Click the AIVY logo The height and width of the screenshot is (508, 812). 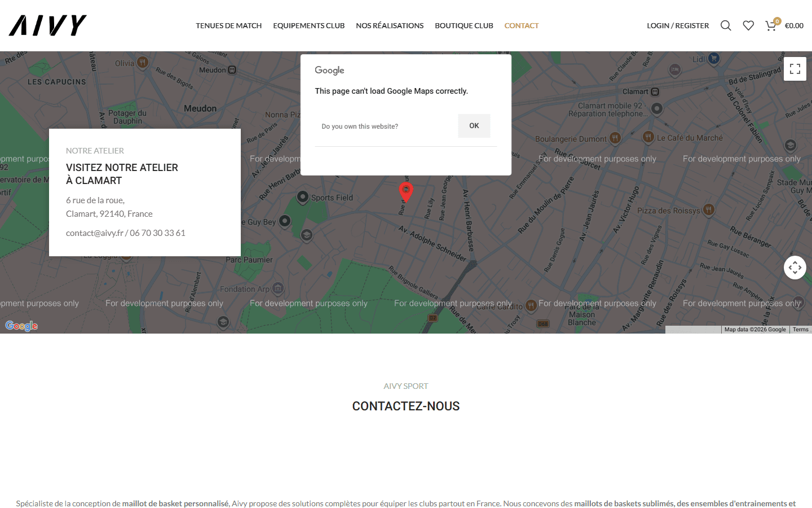(x=48, y=25)
